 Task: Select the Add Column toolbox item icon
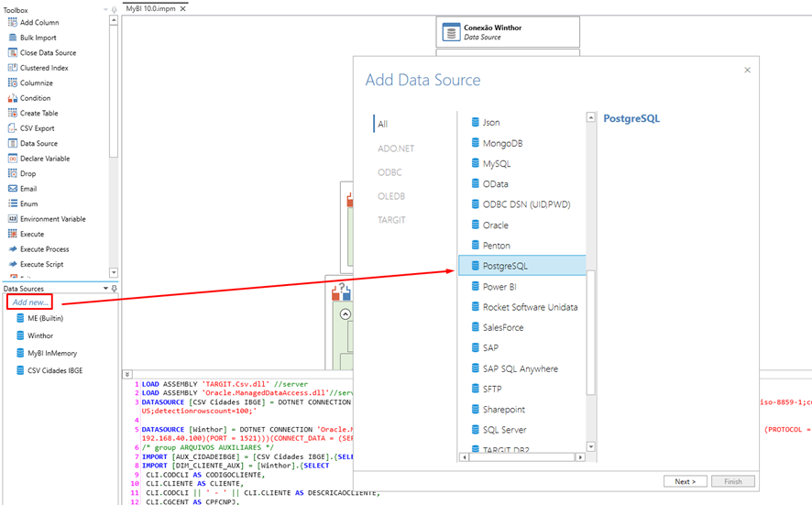click(x=13, y=22)
